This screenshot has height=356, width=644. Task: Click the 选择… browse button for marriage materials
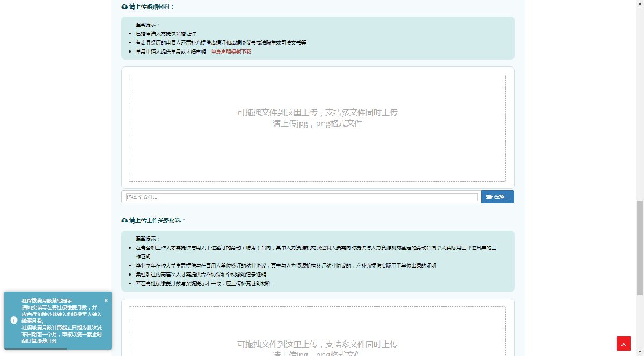tap(497, 197)
